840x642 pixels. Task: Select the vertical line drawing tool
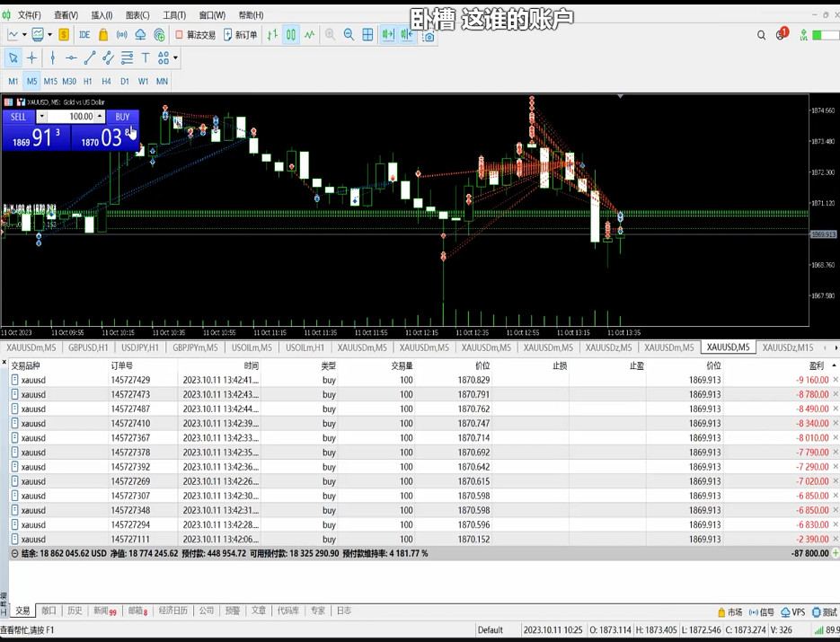(x=52, y=57)
